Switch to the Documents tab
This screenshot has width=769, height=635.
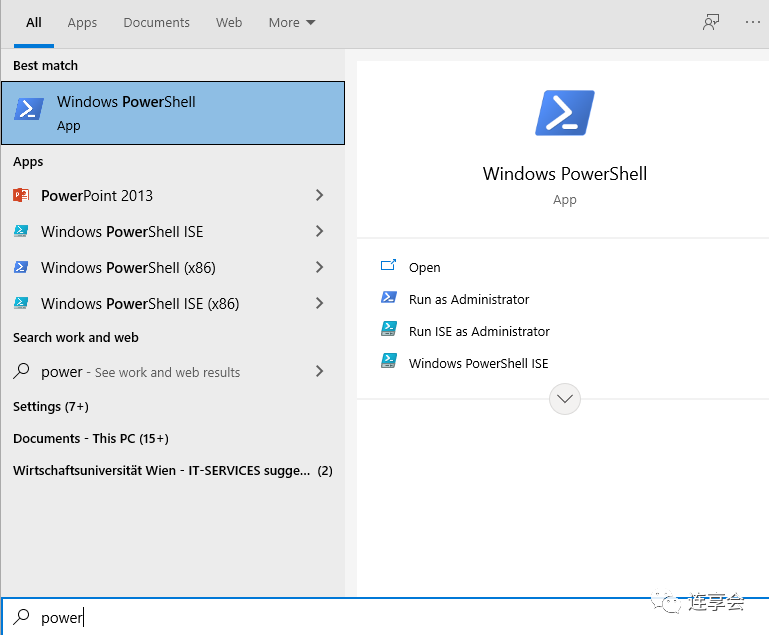[156, 23]
